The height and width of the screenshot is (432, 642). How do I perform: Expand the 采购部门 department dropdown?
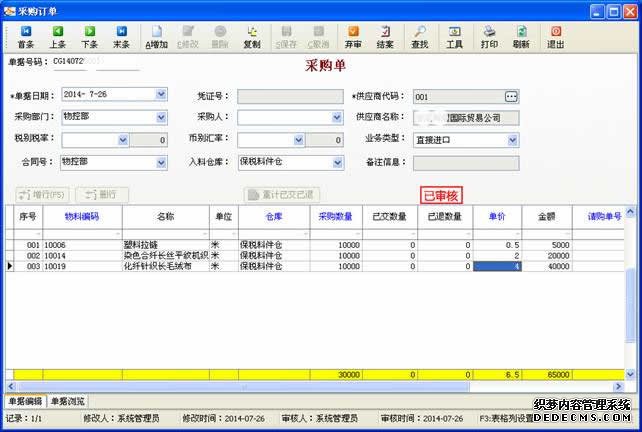(x=162, y=117)
